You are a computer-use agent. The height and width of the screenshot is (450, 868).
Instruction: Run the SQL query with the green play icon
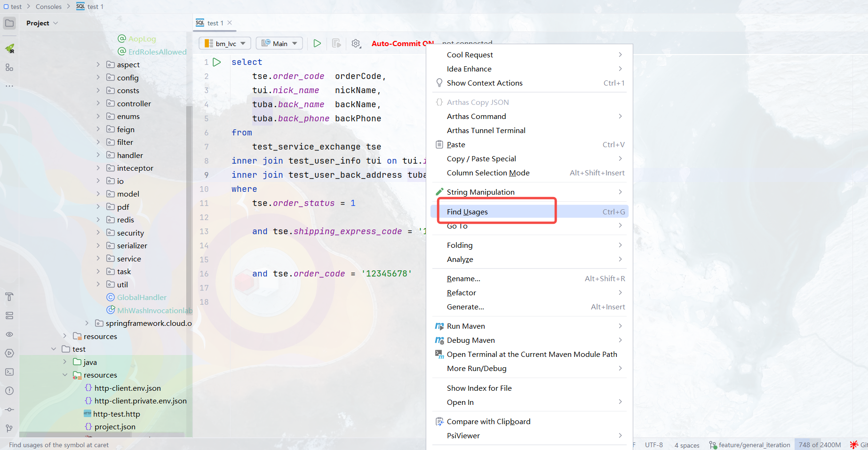317,43
